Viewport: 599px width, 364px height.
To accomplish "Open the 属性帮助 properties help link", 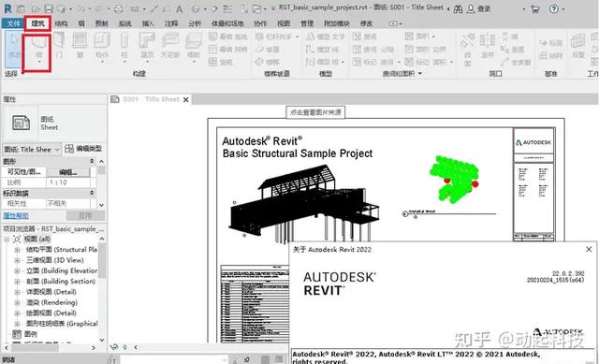I will click(x=16, y=216).
